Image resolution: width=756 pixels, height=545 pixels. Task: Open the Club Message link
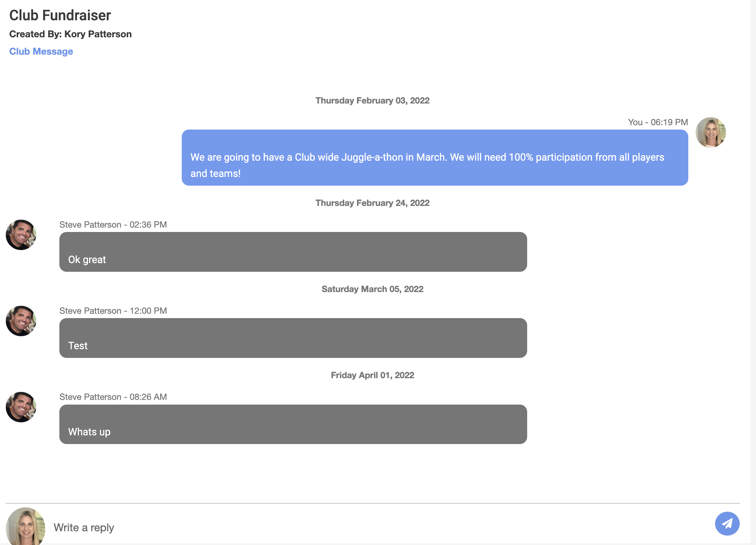coord(41,51)
